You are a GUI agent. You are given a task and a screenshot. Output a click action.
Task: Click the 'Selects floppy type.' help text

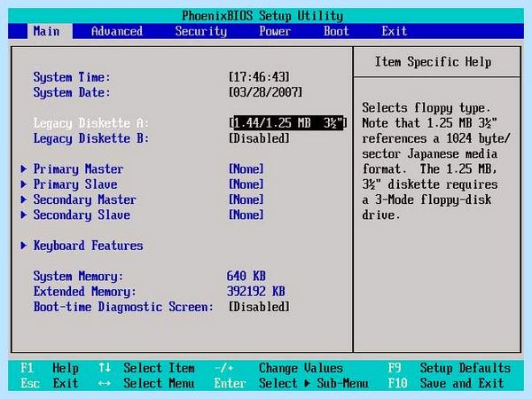426,107
